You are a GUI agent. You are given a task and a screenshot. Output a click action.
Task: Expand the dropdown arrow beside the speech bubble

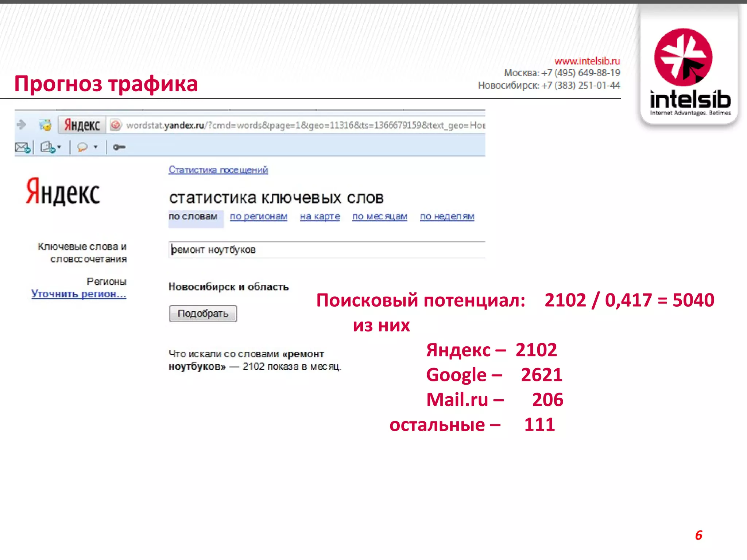(96, 147)
